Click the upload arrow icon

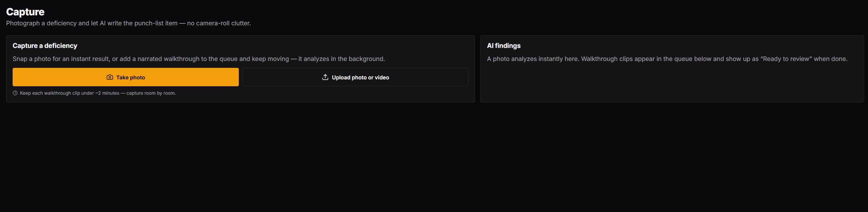[x=325, y=77]
